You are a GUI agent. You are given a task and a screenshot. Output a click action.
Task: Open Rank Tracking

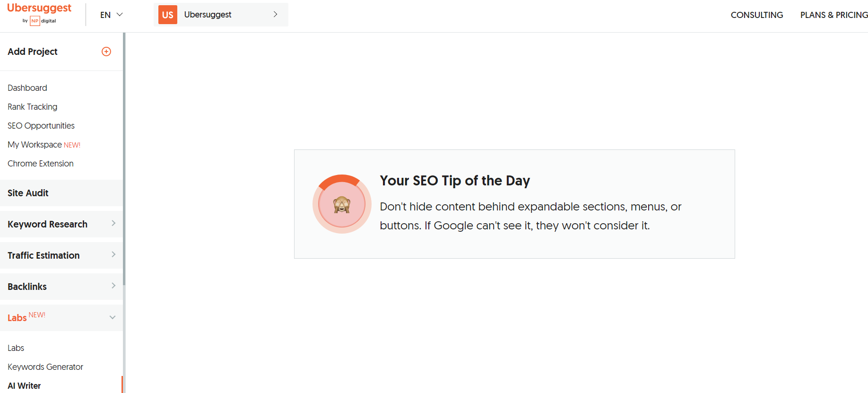(32, 107)
